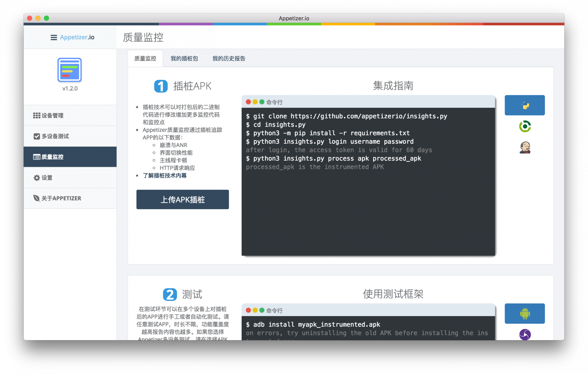
Task: Click the 设置 gear icon
Action: point(37,178)
